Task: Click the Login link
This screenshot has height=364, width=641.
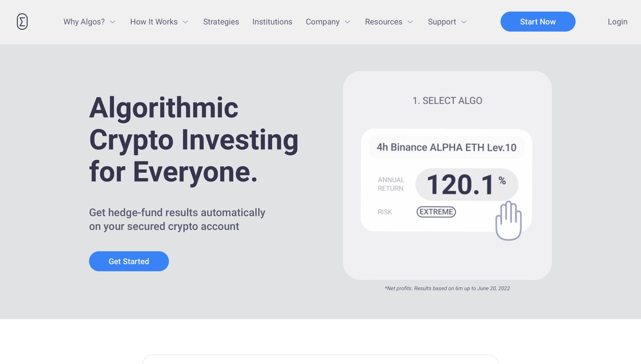Action: pos(617,22)
